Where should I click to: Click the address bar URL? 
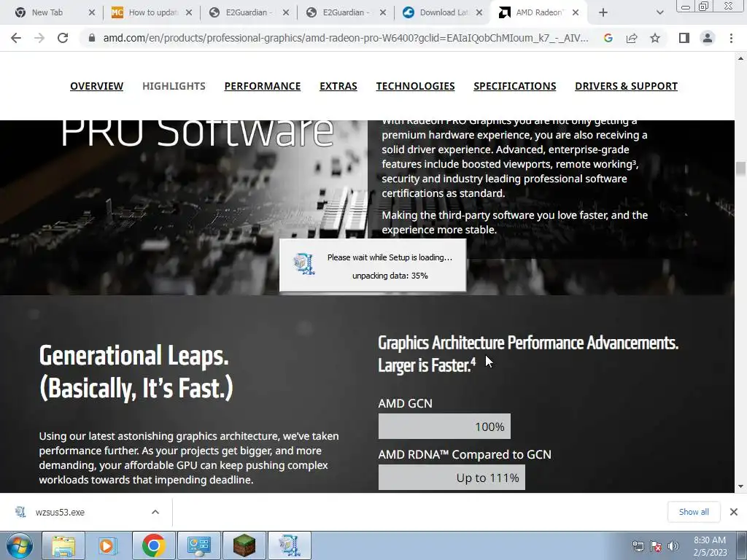tap(345, 38)
